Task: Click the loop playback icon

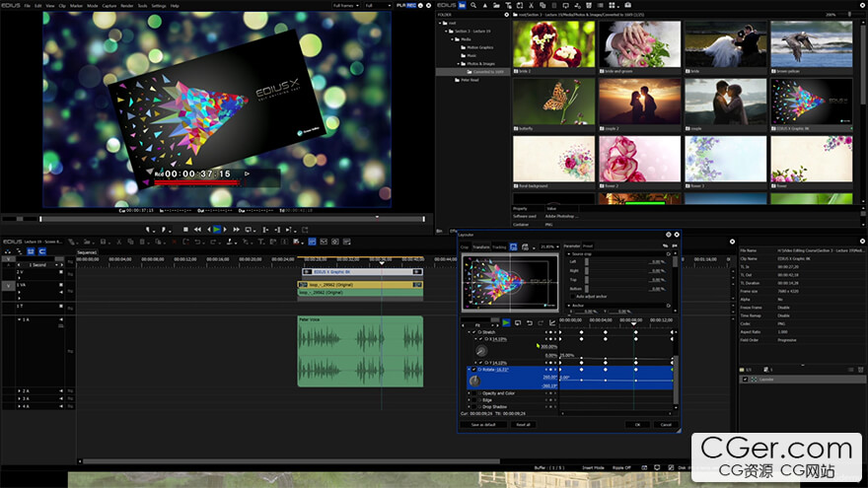Action: 250,229
